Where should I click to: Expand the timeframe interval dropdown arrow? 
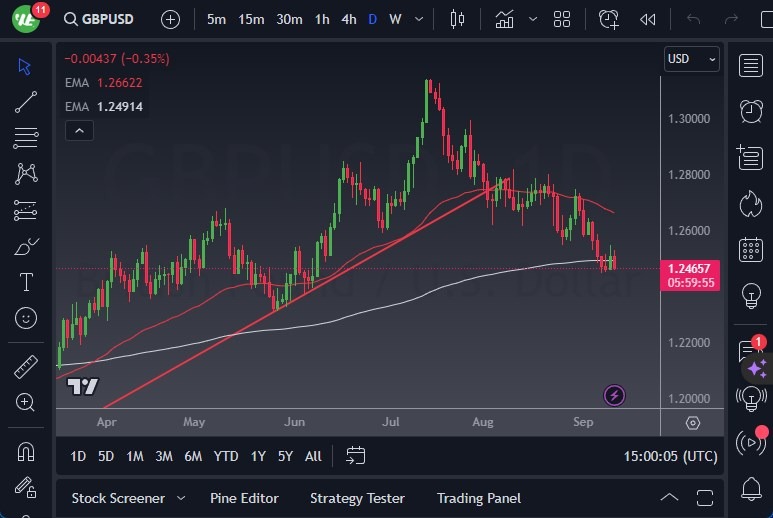coord(418,19)
